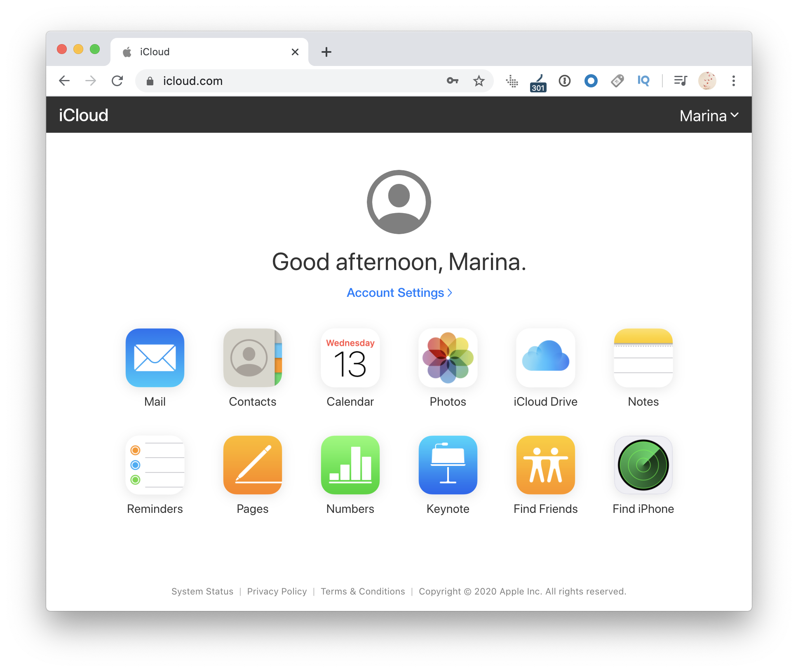Open Contacts app
The height and width of the screenshot is (672, 798).
tap(253, 366)
